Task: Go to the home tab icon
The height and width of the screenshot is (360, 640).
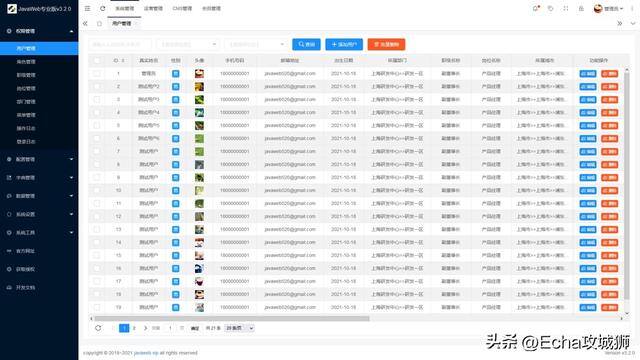Action: pos(99,24)
